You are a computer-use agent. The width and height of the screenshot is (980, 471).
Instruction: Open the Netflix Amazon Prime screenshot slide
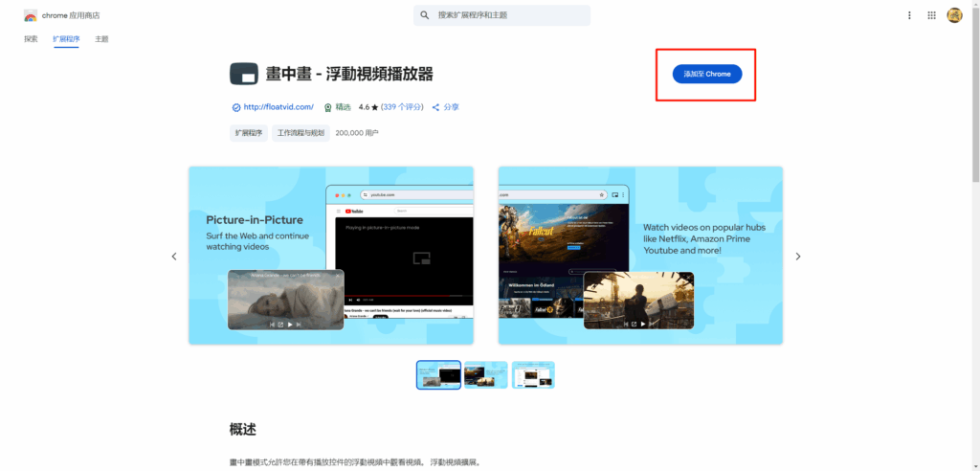(x=640, y=256)
